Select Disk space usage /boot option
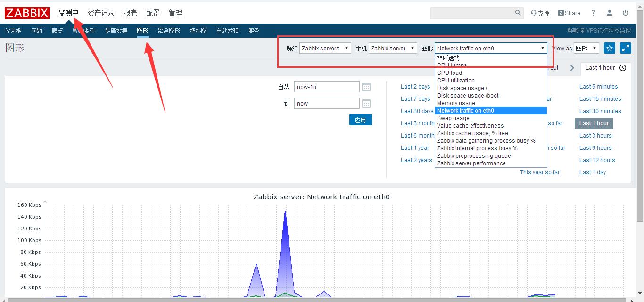Image resolution: width=644 pixels, height=302 pixels. [x=491, y=96]
